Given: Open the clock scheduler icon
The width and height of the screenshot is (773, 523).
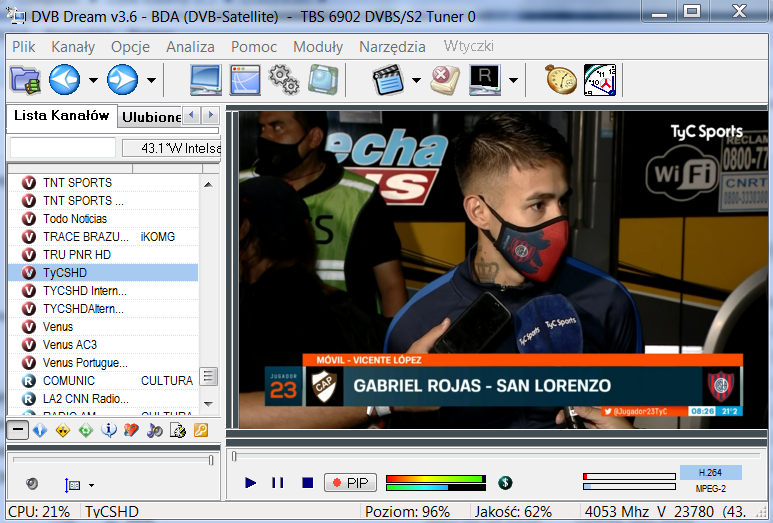Looking at the screenshot, I should [x=600, y=80].
